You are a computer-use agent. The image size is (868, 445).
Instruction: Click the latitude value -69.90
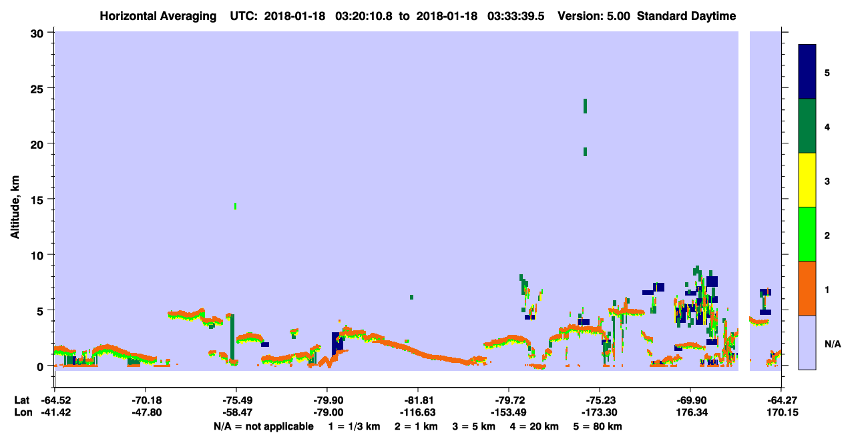click(690, 400)
